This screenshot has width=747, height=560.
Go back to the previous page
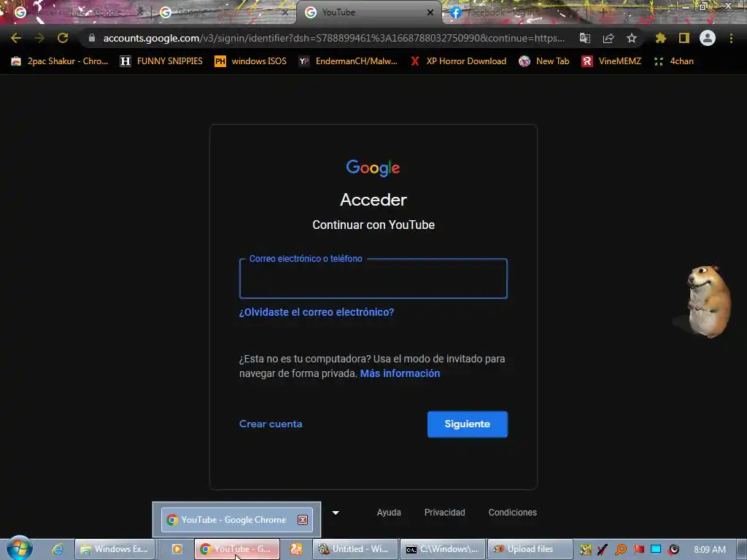pos(16,38)
